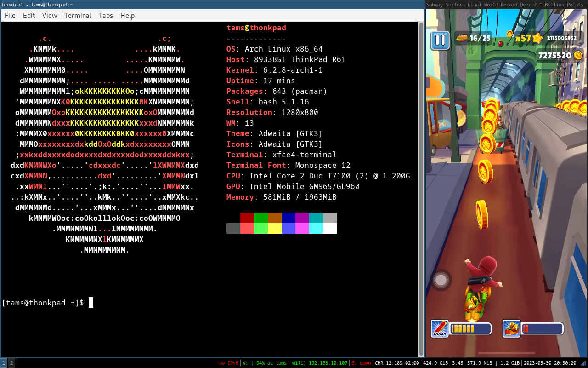The image size is (588, 368).
Task: Open the Edit menu
Action: click(28, 15)
